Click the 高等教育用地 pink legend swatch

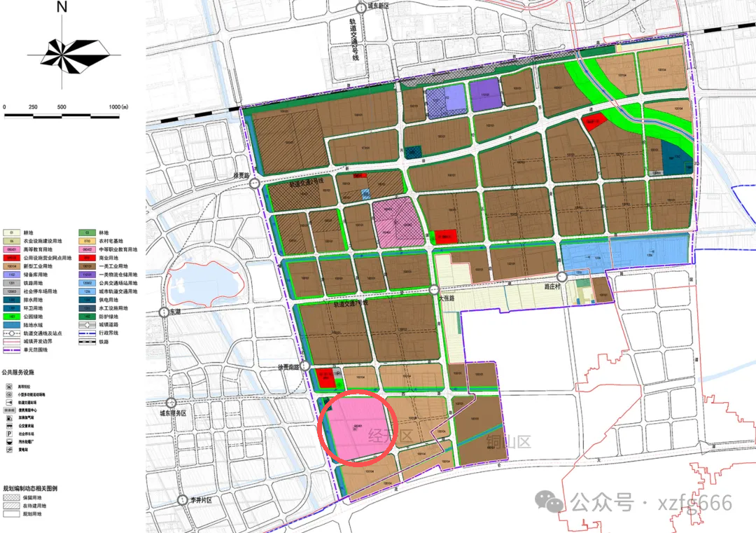12,249
